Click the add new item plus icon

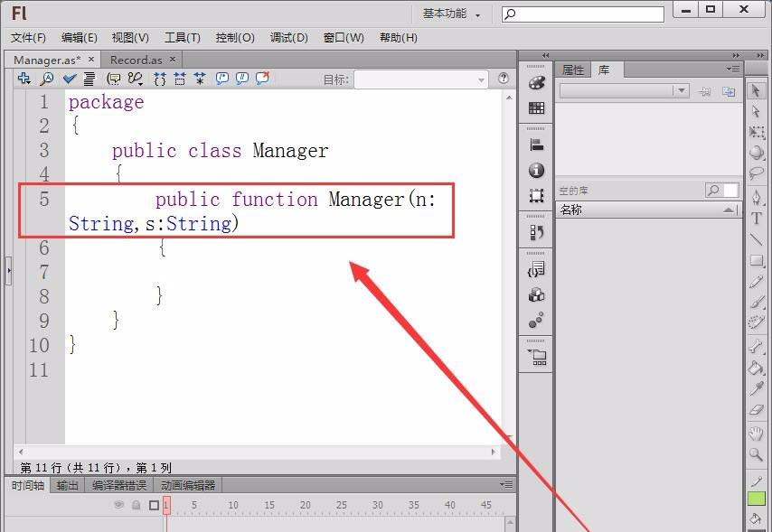tap(24, 79)
